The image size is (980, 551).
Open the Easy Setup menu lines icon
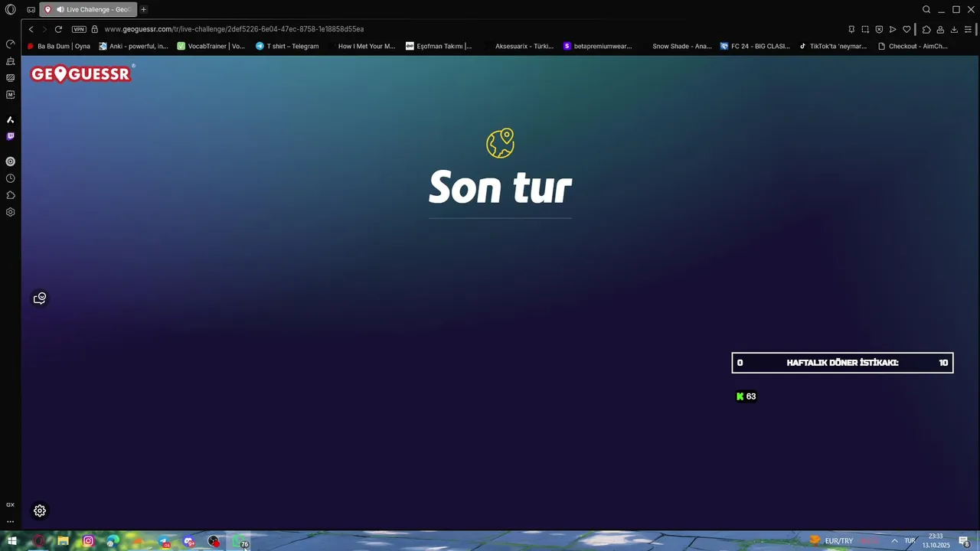click(x=968, y=29)
